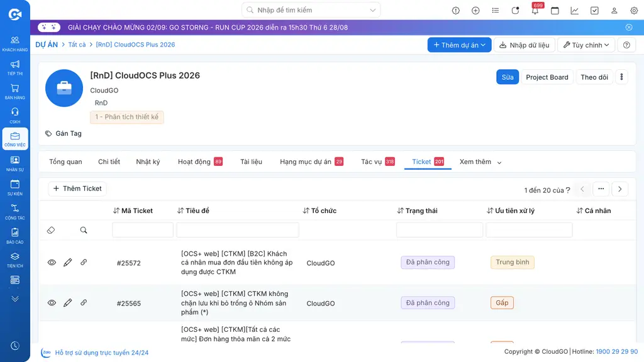Edit ticket #25572 with pencil icon
Viewport: 644px width, 362px height.
point(68,262)
